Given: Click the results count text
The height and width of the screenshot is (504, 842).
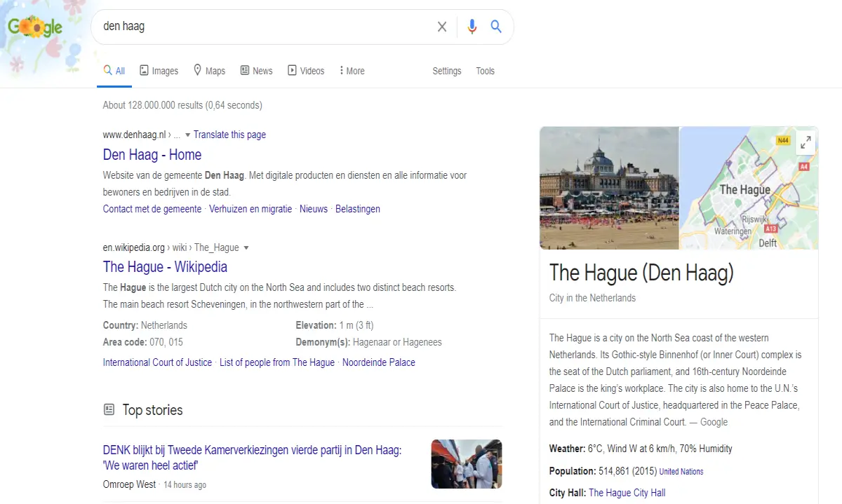Looking at the screenshot, I should [182, 105].
